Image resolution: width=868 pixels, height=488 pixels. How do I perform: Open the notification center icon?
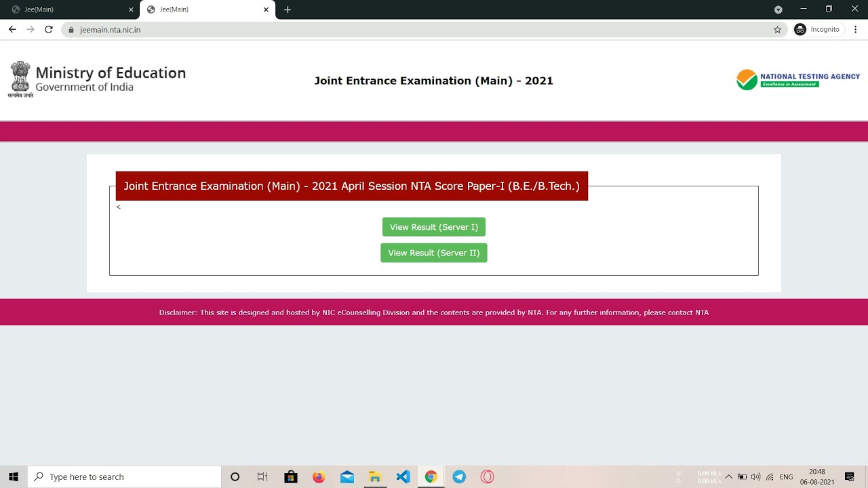(850, 476)
